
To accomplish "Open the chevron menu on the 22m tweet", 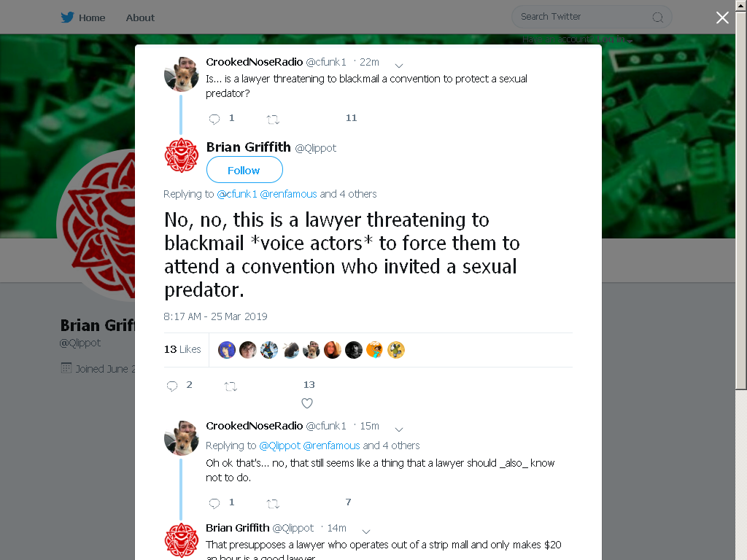I will point(399,66).
